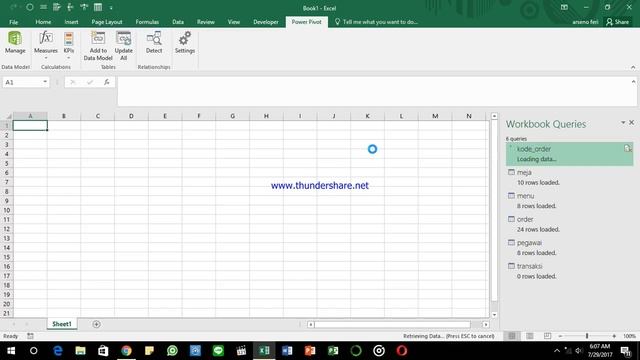Open the Action Center notifications
Screen dimensions: 640x360
tap(626, 351)
